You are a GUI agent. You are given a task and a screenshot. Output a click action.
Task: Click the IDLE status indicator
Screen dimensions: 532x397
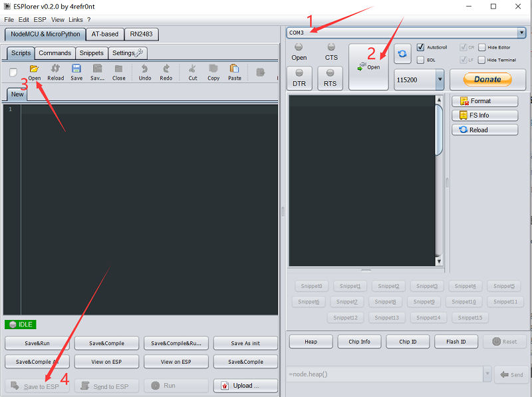(x=21, y=325)
